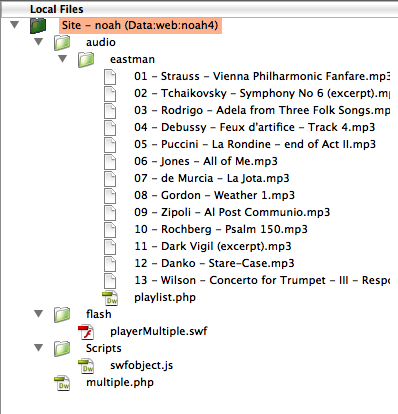Select the playlist.php file name
The height and width of the screenshot is (414, 398).
click(165, 297)
